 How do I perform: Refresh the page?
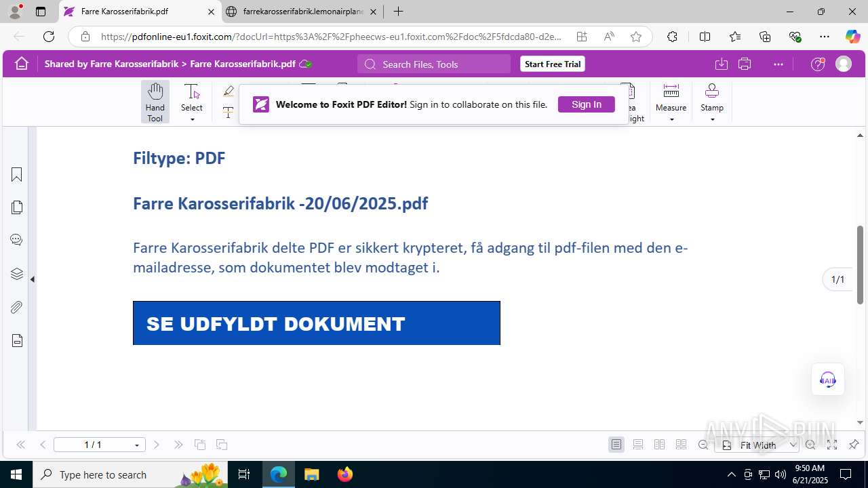(49, 37)
